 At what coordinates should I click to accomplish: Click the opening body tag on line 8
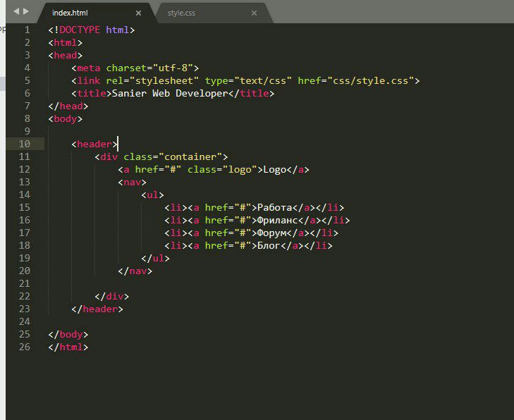[x=66, y=118]
